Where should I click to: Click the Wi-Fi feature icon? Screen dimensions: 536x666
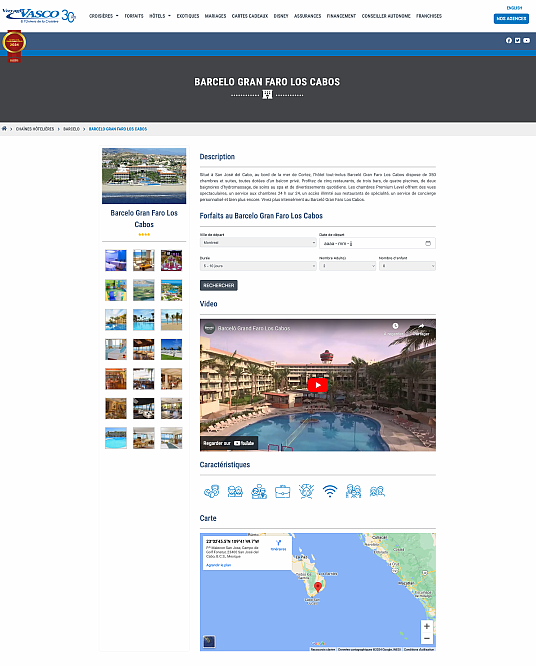pyautogui.click(x=330, y=491)
